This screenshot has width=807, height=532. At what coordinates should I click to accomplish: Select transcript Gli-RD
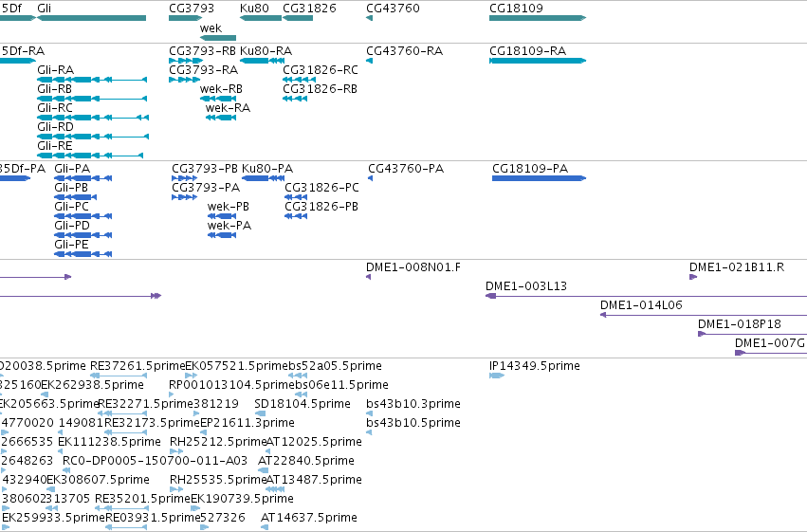click(x=93, y=137)
